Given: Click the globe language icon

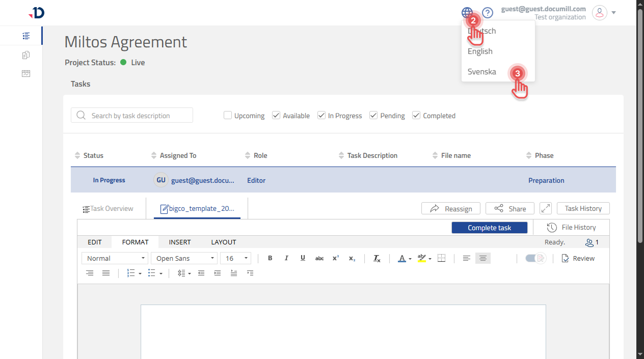Looking at the screenshot, I should pyautogui.click(x=467, y=13).
